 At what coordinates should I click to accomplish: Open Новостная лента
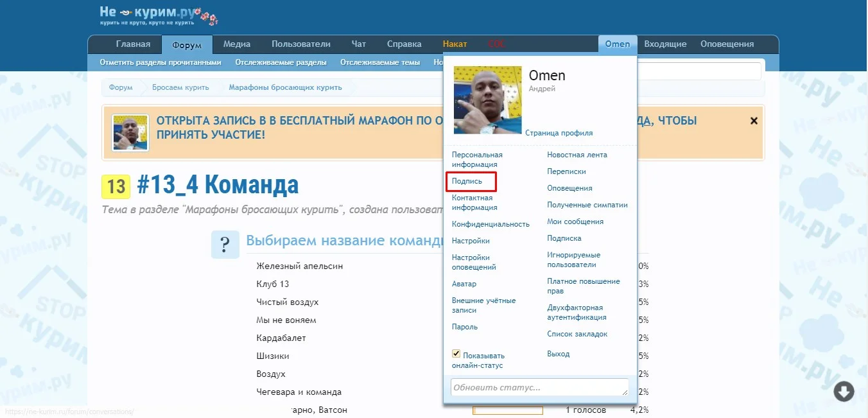click(x=577, y=155)
